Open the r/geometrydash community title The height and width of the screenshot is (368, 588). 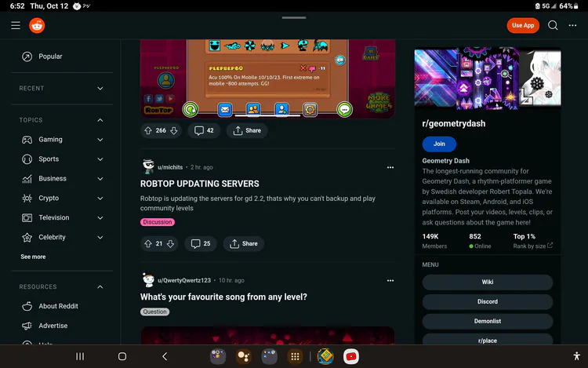tap(454, 123)
